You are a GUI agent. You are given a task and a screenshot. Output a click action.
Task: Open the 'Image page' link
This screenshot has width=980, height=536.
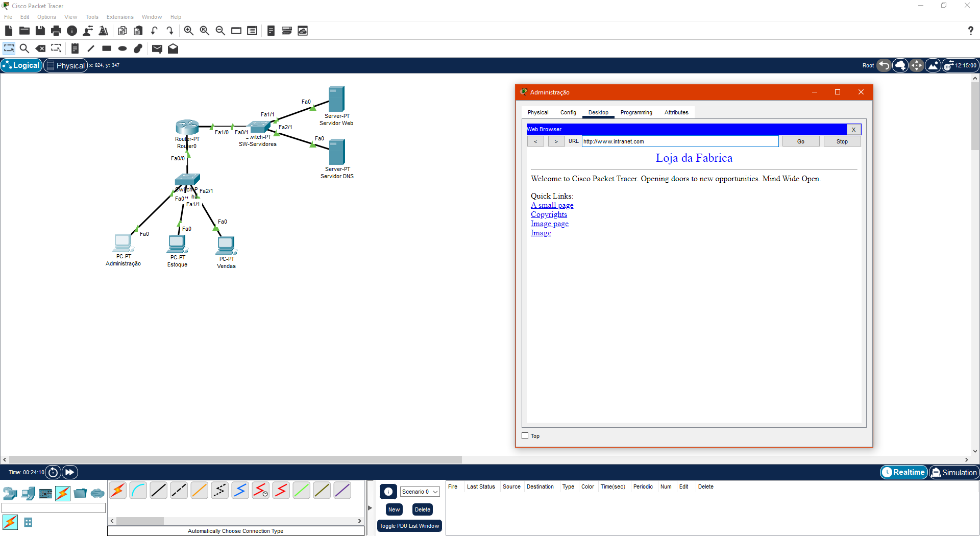click(550, 224)
